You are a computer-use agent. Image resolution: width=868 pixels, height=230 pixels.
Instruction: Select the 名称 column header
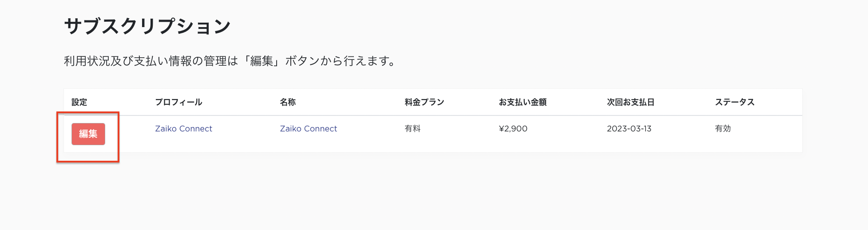point(288,102)
